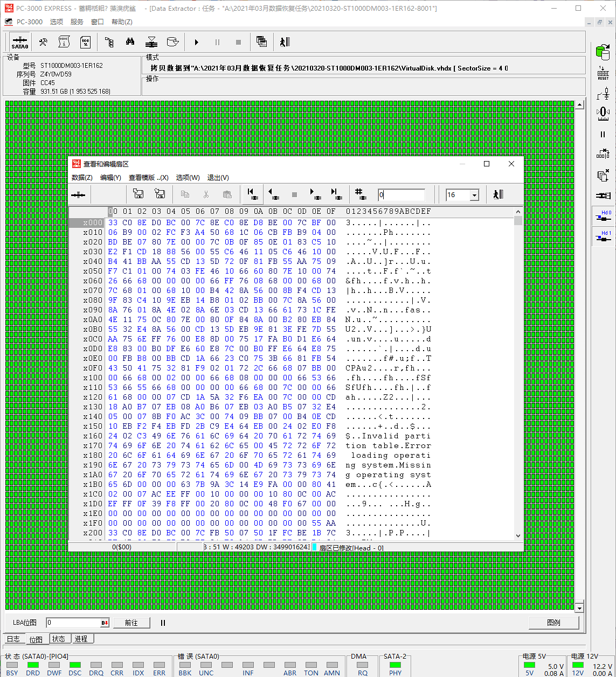This screenshot has width=616, height=677.
Task: Expand the LBA位图 input dropdown arrow
Action: tap(105, 623)
